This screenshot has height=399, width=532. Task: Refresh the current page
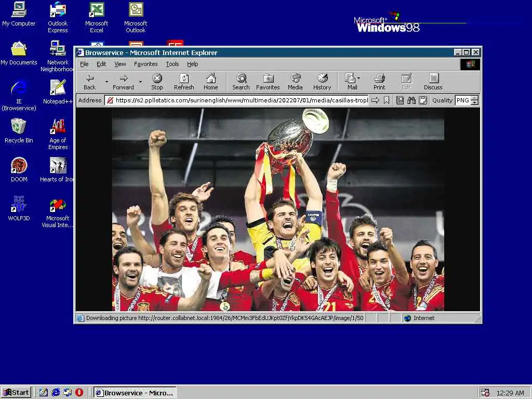coord(184,82)
